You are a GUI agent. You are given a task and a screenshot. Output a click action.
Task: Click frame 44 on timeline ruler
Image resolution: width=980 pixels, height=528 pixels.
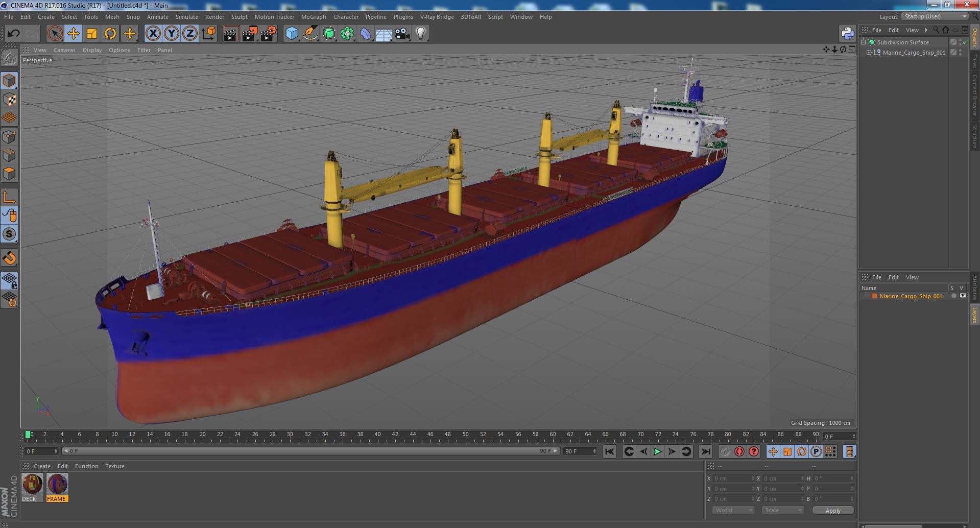click(413, 435)
